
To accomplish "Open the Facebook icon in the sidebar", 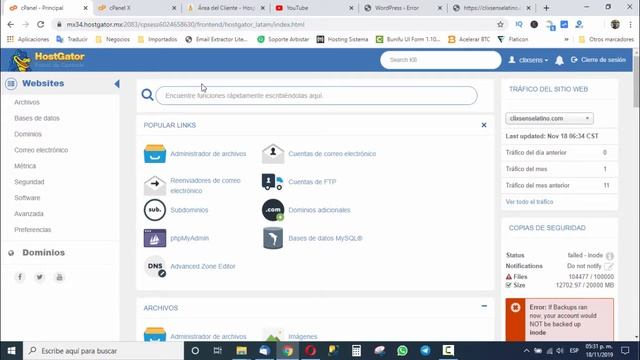I will coord(20,277).
